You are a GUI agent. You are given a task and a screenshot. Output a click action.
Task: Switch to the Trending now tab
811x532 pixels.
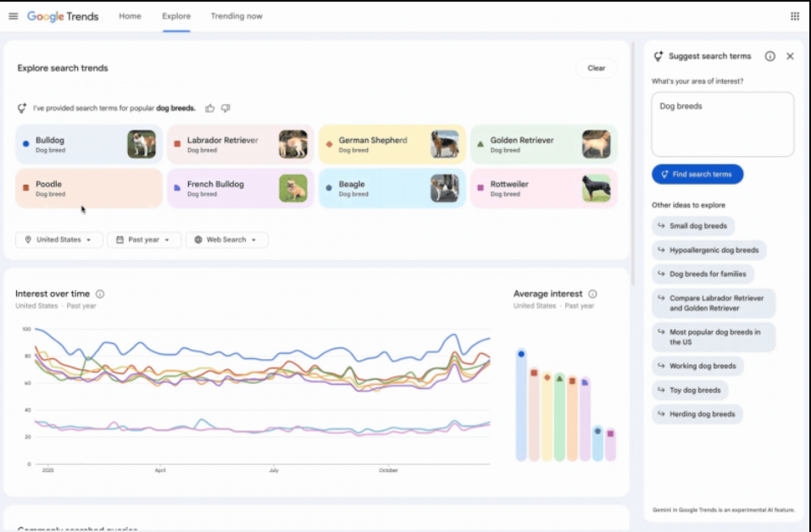click(x=236, y=16)
